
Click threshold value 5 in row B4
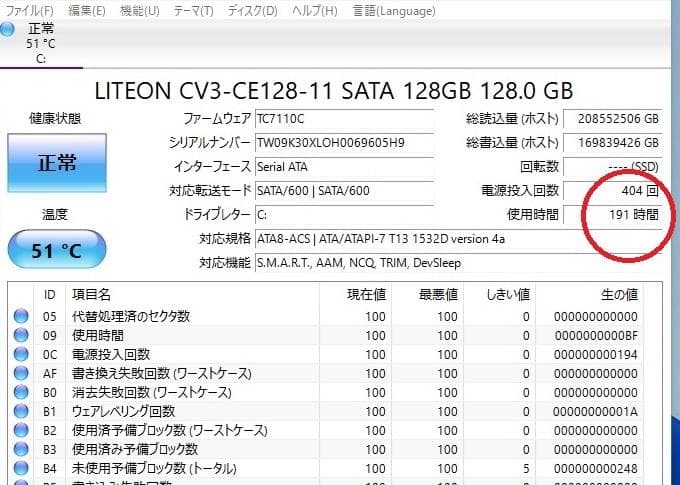[526, 469]
